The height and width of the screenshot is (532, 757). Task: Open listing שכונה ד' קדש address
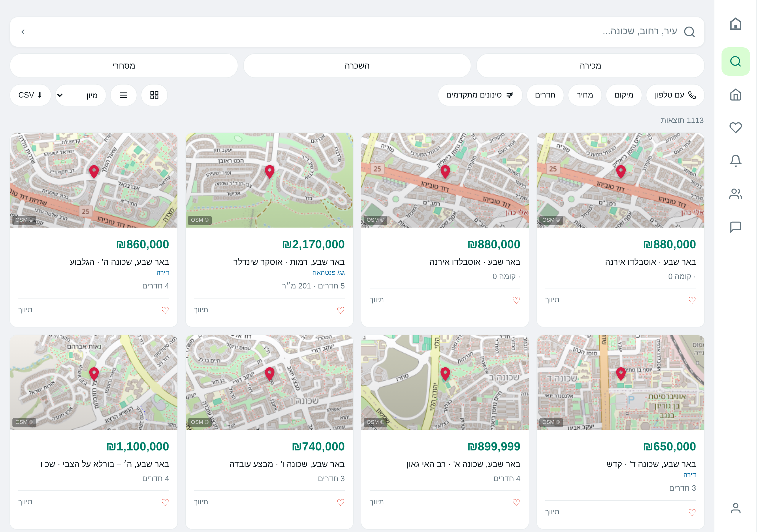click(x=651, y=464)
